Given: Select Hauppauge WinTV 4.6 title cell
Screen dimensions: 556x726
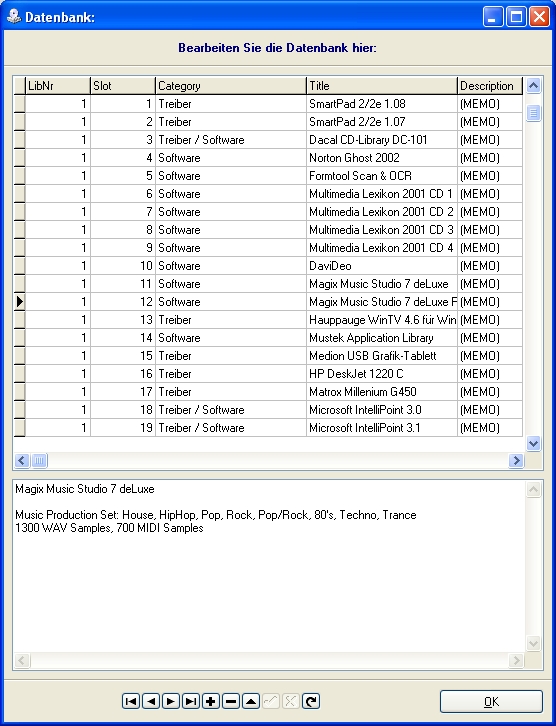Looking at the screenshot, I should (382, 320).
